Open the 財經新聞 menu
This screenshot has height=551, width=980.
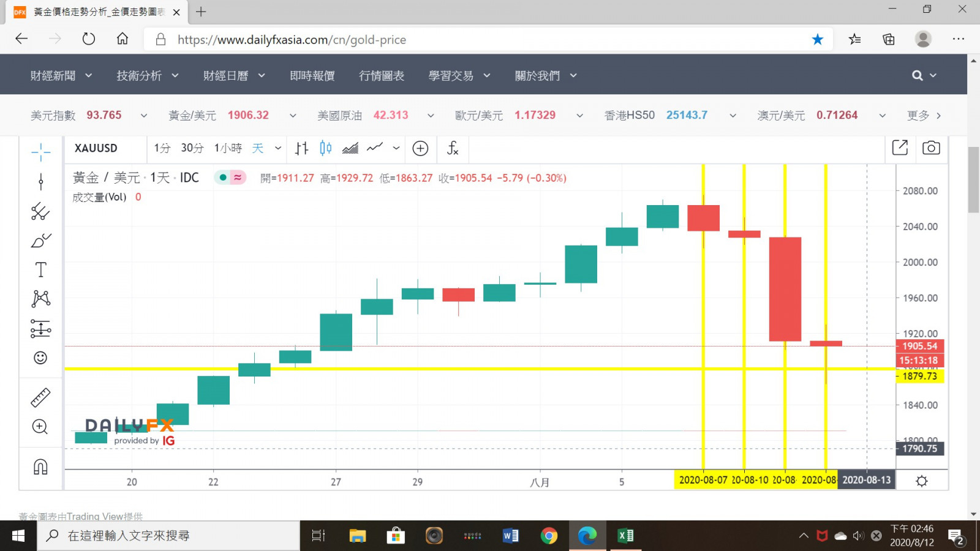coord(61,75)
